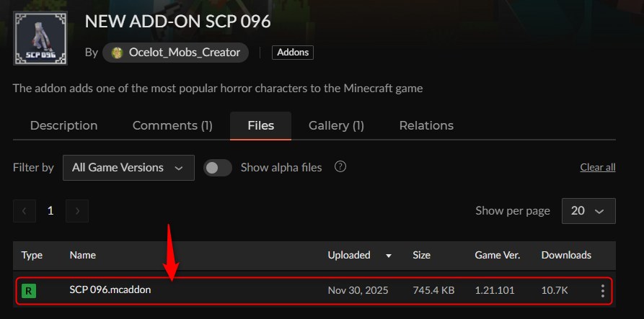Open the Show per page 20 dropdown
Image resolution: width=644 pixels, height=319 pixels.
pos(588,211)
